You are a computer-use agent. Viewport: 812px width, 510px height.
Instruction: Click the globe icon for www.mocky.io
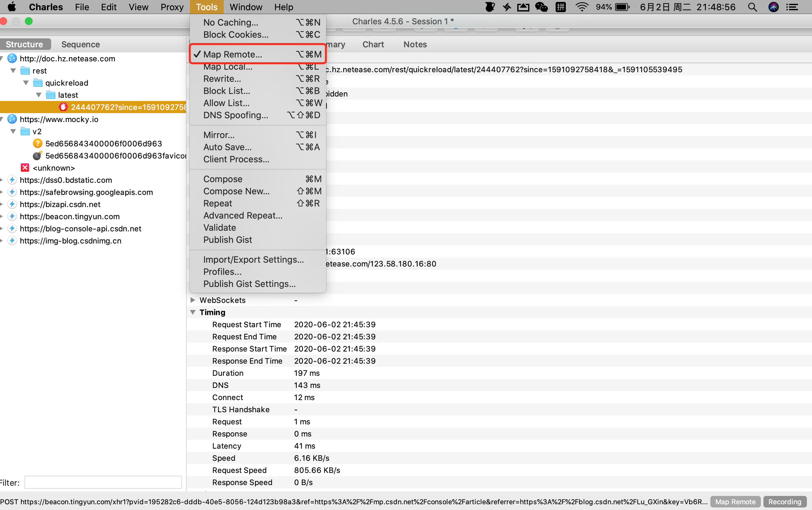click(x=12, y=119)
